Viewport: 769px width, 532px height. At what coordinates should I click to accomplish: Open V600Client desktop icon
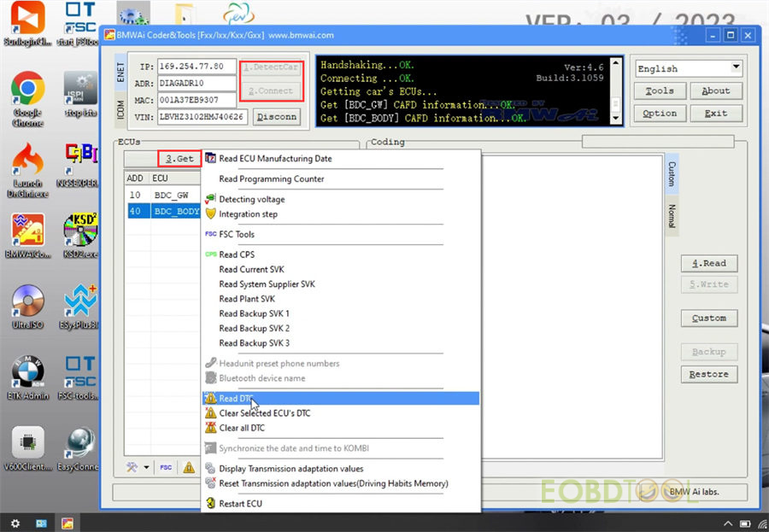click(x=27, y=448)
